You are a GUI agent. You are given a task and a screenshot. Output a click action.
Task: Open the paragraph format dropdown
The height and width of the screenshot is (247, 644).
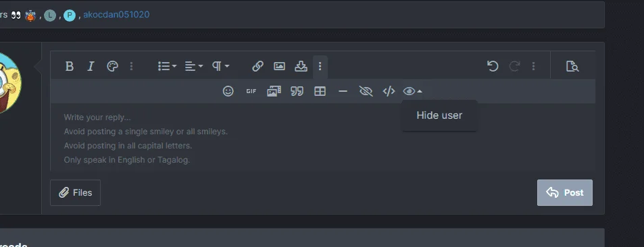[220, 66]
